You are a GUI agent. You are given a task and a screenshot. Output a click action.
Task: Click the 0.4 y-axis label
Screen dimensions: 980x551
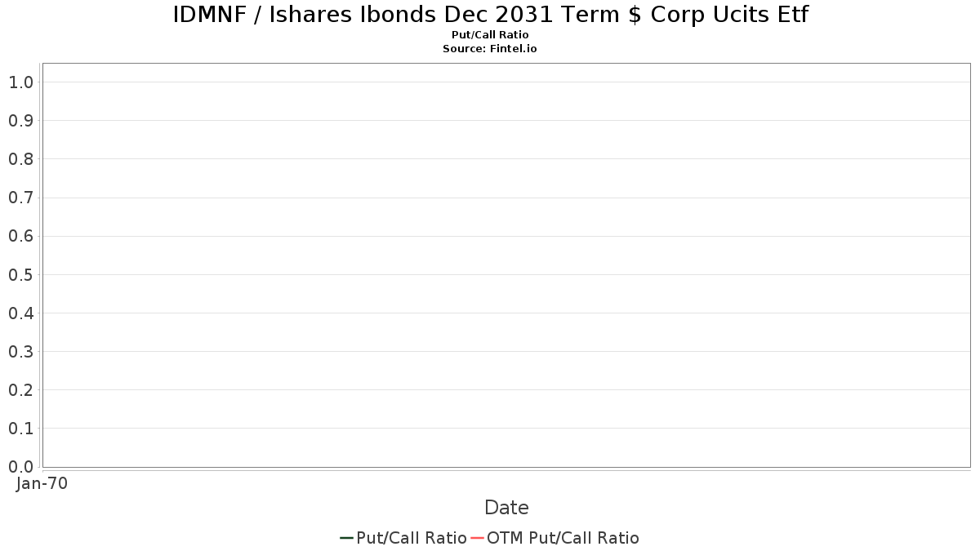(x=20, y=313)
